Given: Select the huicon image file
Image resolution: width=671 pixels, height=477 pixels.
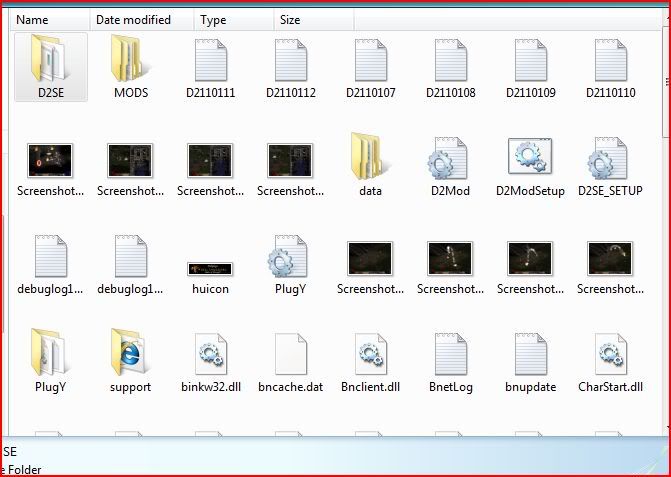Looking at the screenshot, I should (x=210, y=268).
